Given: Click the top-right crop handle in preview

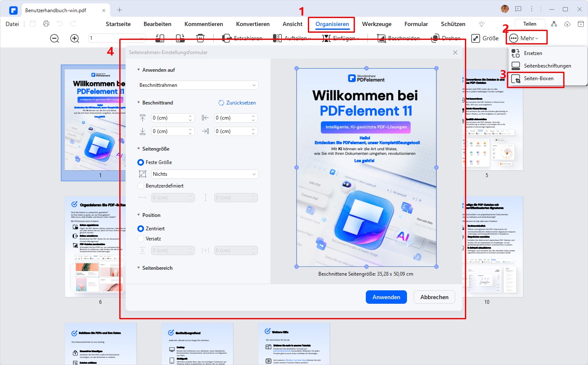Looking at the screenshot, I should click(x=436, y=68).
